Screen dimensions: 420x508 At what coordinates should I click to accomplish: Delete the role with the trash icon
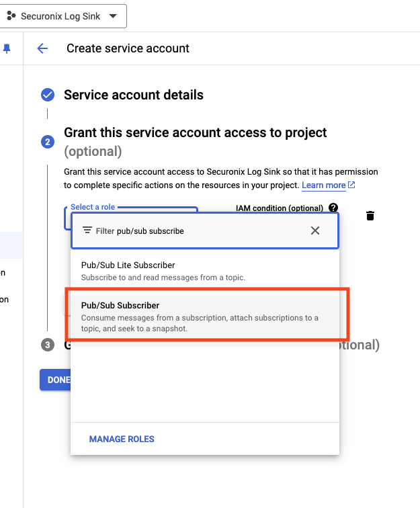370,216
